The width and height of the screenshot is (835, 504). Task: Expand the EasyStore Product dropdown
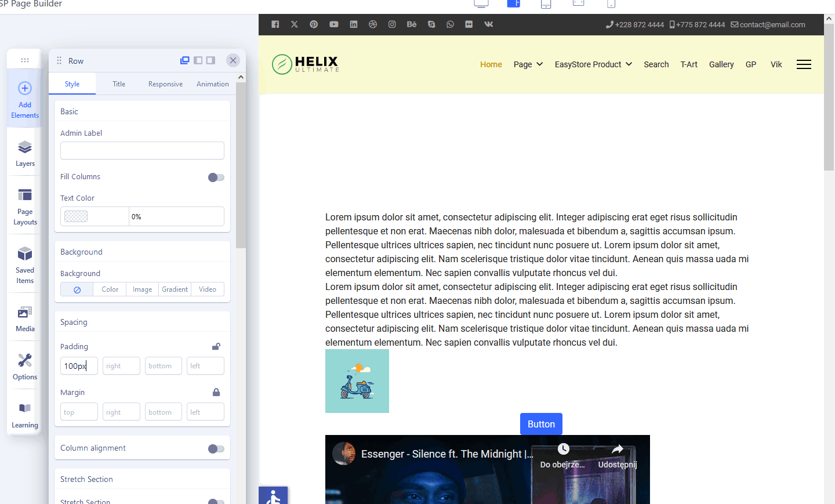pos(593,64)
